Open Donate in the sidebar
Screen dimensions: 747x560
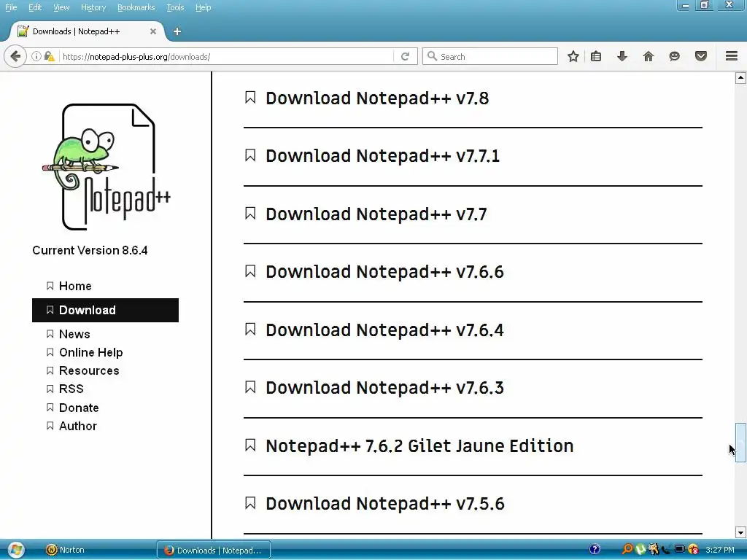(79, 408)
